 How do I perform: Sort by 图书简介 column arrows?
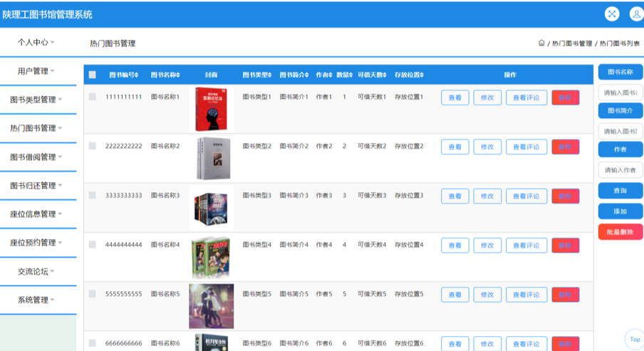tap(306, 75)
